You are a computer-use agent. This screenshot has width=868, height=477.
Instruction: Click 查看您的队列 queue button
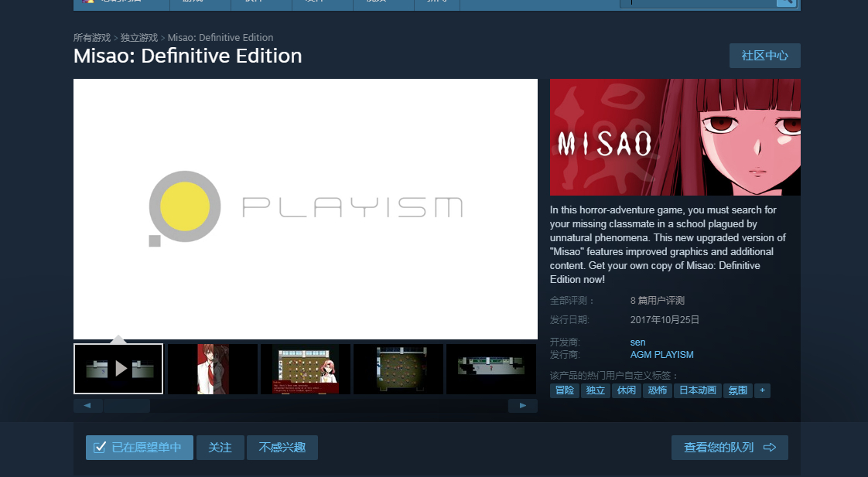click(730, 448)
